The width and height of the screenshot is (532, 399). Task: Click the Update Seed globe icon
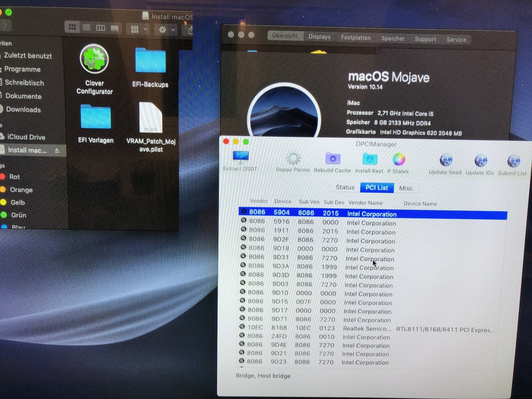(446, 161)
